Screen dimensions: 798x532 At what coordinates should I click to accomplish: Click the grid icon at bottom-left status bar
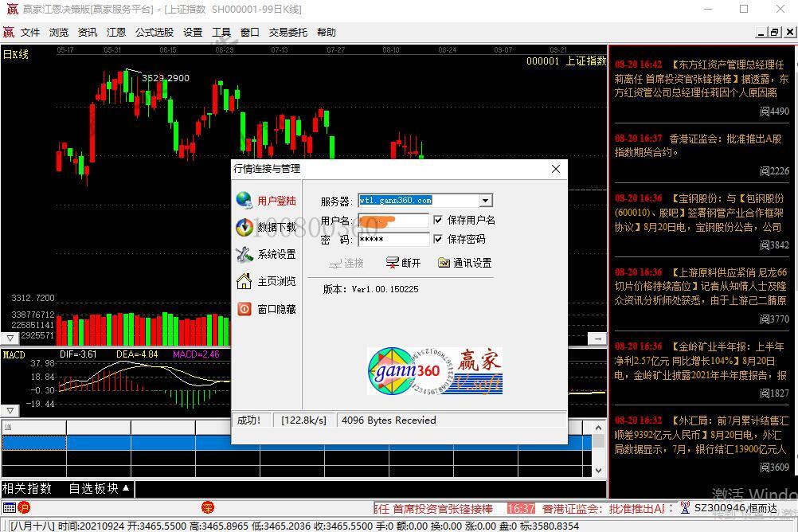[9, 508]
